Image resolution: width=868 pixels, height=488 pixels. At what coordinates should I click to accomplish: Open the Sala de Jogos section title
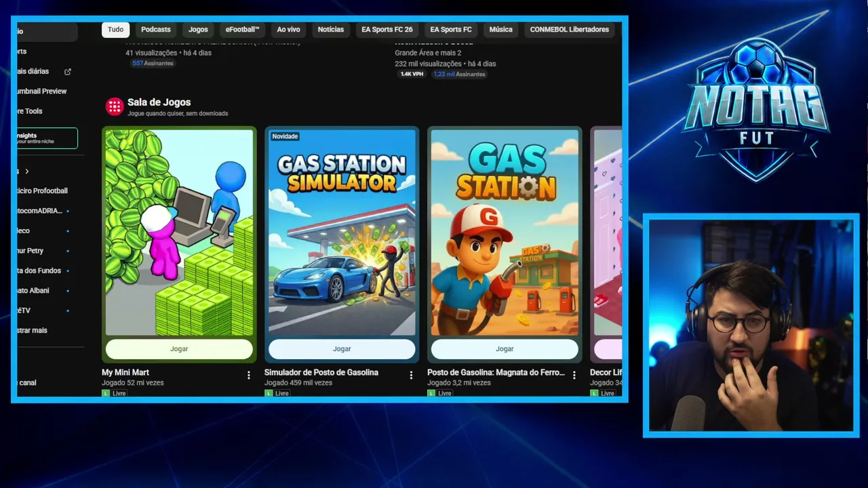159,102
